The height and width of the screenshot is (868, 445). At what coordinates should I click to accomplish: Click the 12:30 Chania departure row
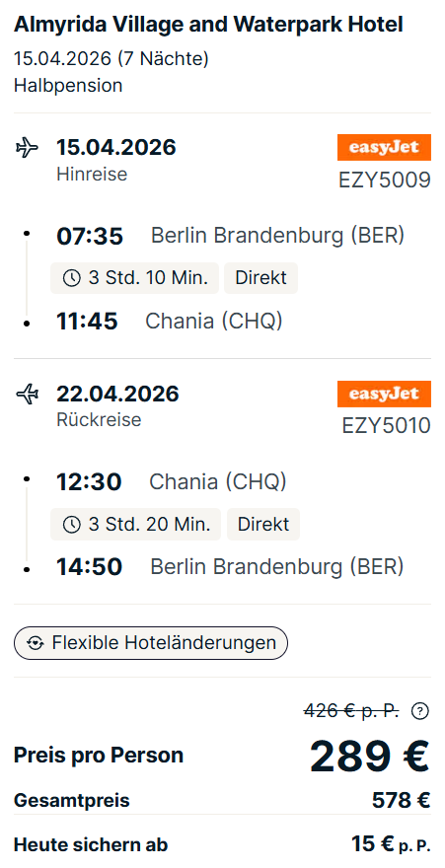tap(172, 482)
